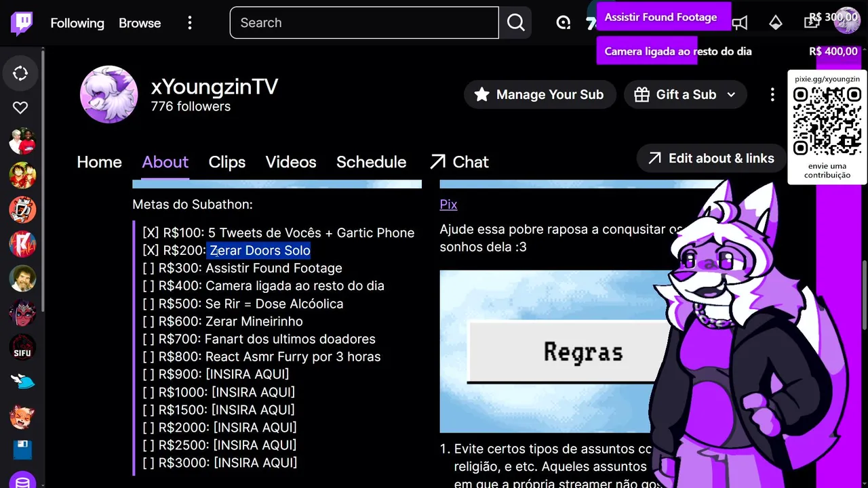This screenshot has width=868, height=488.
Task: Open the megaphone notifications icon
Action: (x=740, y=23)
